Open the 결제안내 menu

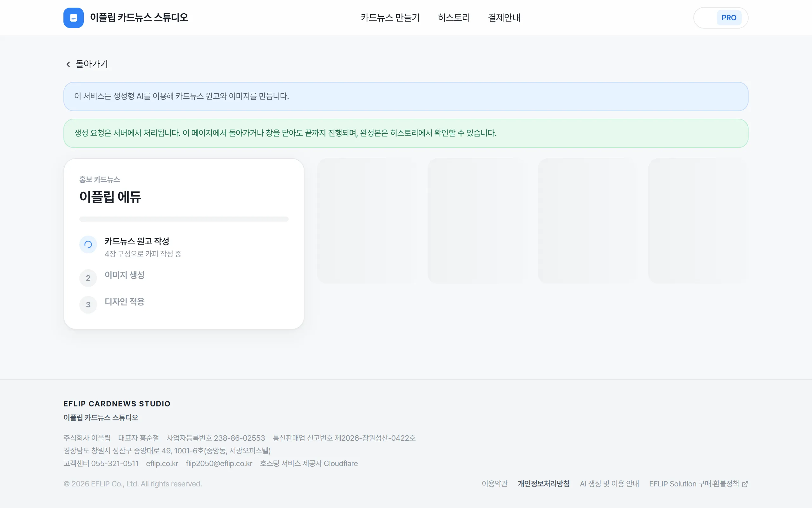(x=504, y=17)
